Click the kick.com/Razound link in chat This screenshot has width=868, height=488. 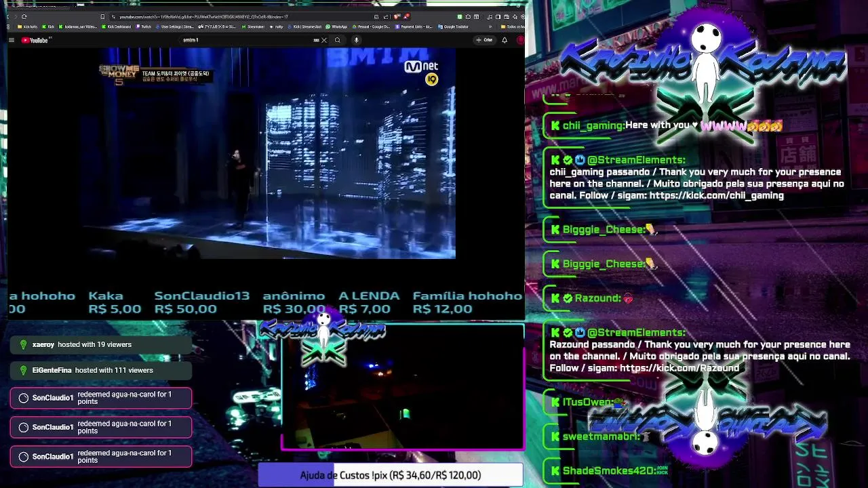pos(679,368)
